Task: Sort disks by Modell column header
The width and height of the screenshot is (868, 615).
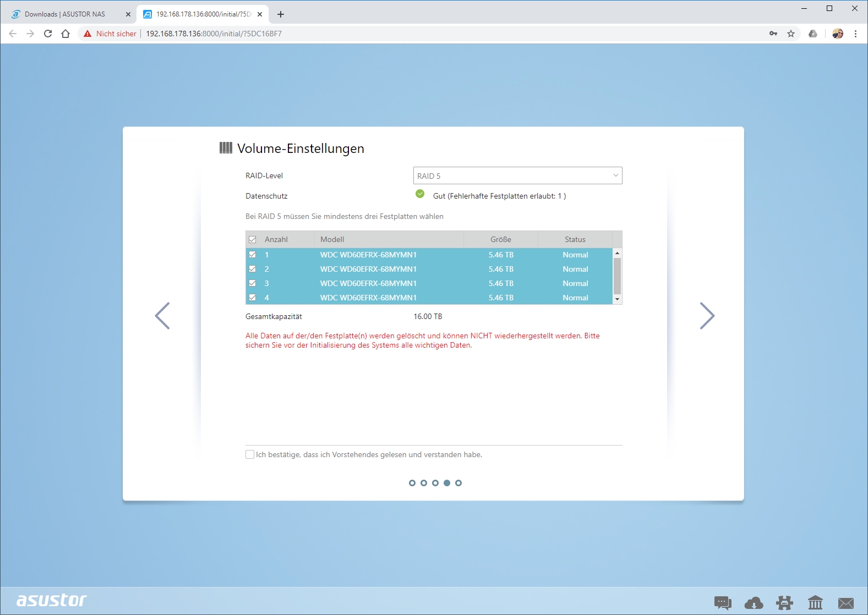Action: click(389, 239)
